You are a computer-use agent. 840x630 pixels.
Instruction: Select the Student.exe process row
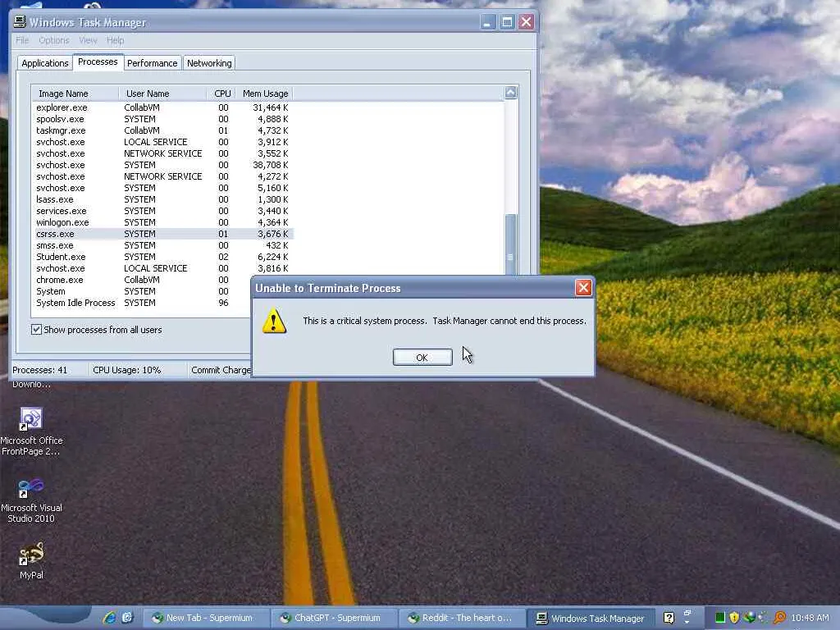tap(162, 257)
